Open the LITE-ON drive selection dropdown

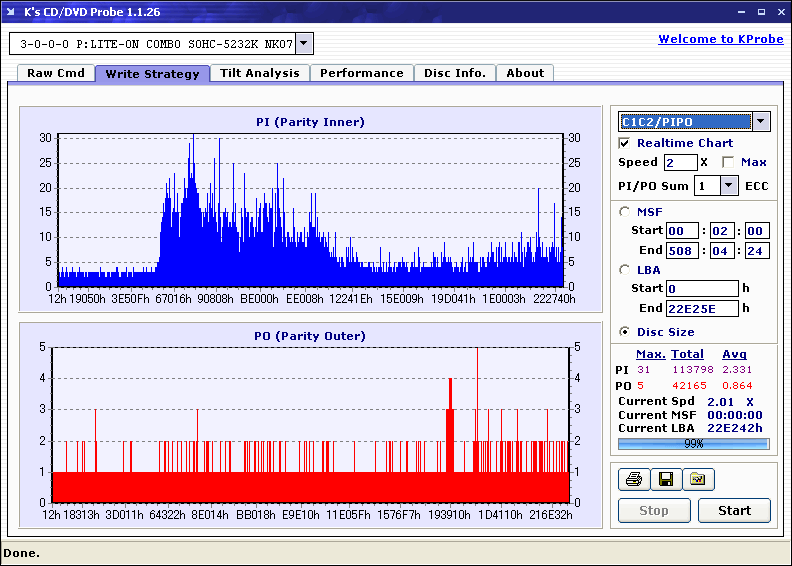(304, 44)
